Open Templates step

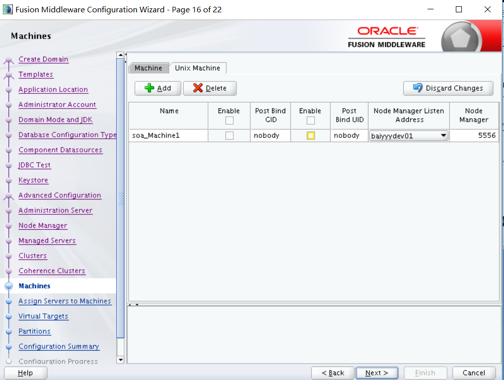(36, 74)
